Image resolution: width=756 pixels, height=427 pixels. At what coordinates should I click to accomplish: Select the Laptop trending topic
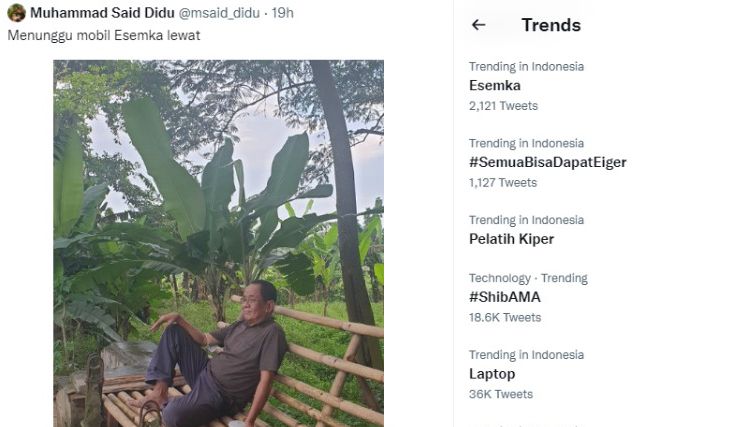click(492, 374)
